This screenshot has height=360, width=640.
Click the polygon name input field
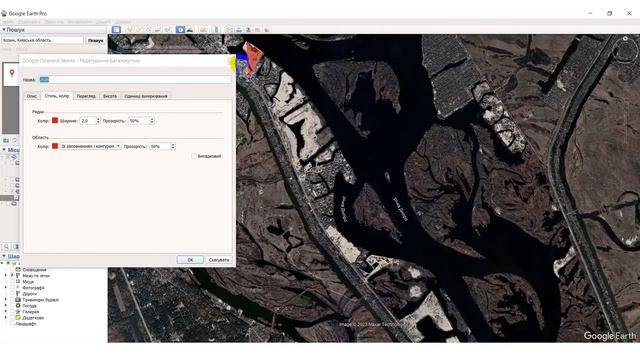tap(135, 80)
